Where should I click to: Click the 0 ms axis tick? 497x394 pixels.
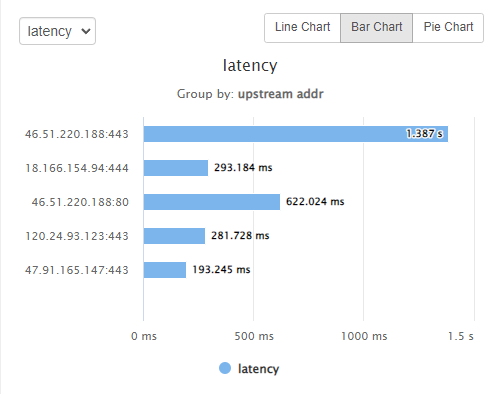(144, 336)
